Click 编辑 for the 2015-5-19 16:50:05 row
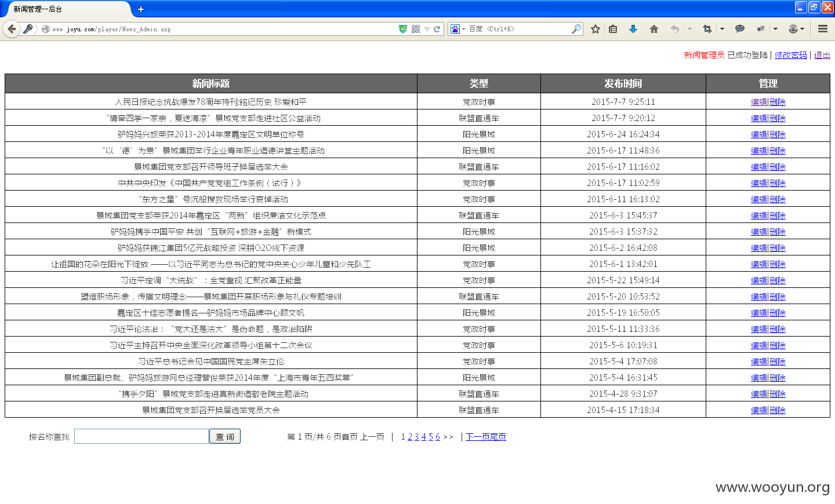Image resolution: width=835 pixels, height=504 pixels. click(759, 313)
